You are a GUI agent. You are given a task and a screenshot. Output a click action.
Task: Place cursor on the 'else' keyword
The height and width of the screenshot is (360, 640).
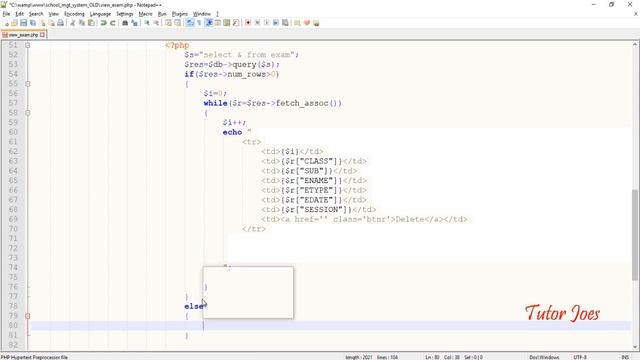click(x=194, y=306)
